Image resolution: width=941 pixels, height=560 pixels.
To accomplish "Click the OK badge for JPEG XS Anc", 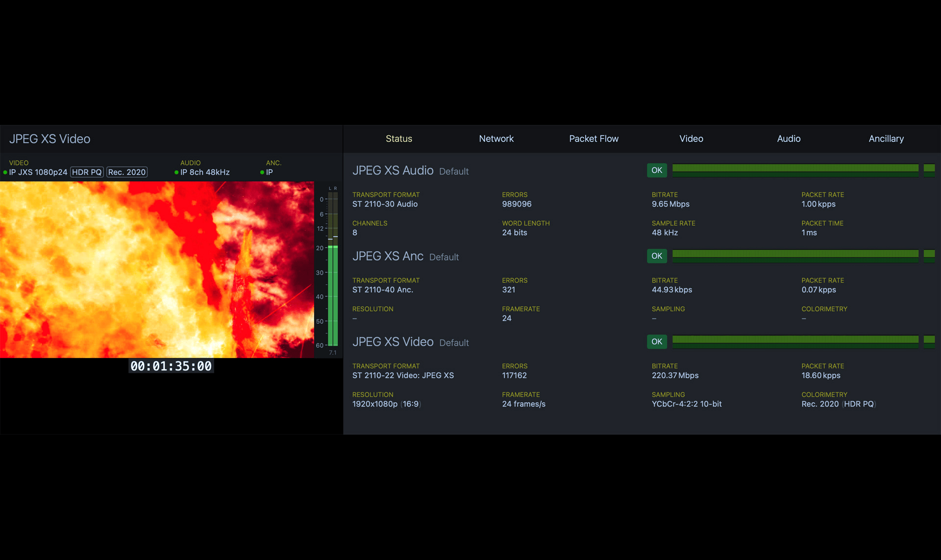I will tap(657, 256).
